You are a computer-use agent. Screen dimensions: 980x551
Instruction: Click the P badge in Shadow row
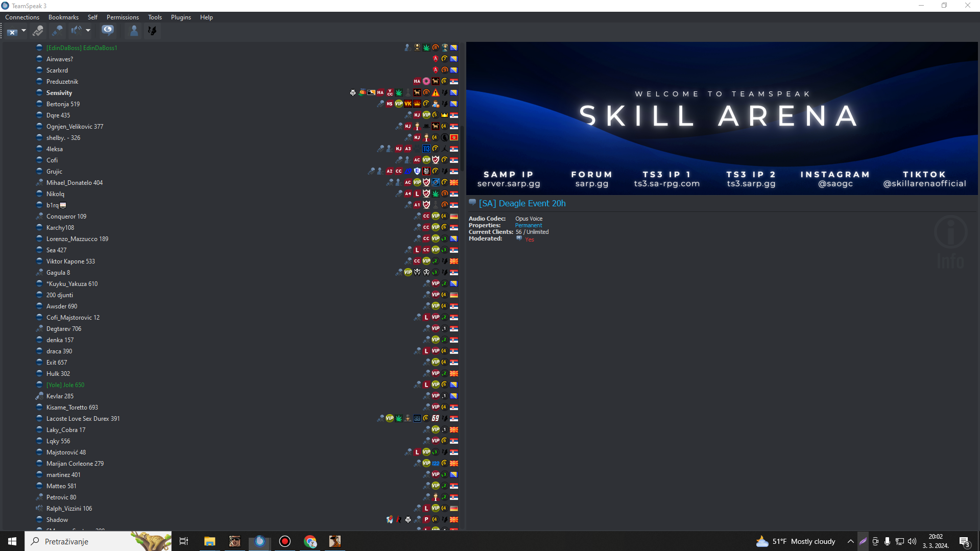click(x=426, y=520)
